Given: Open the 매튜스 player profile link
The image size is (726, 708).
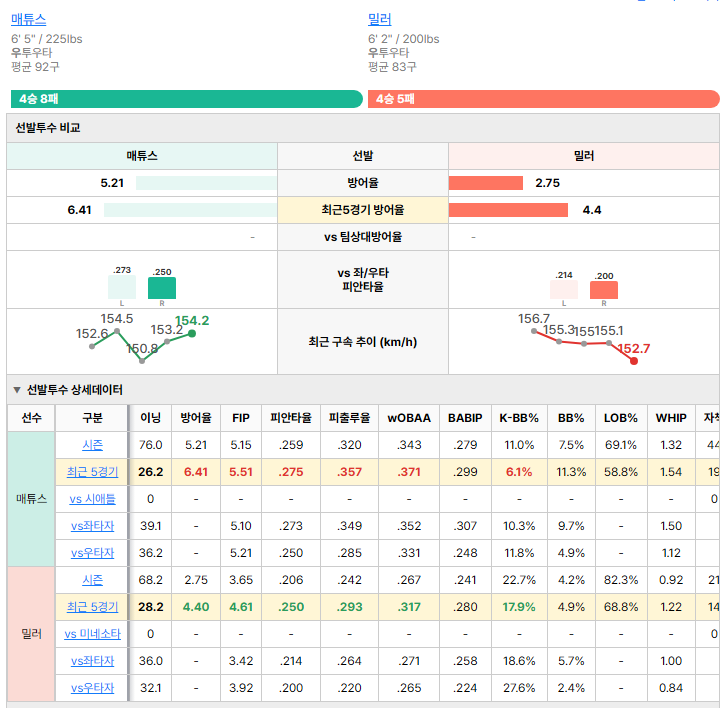Looking at the screenshot, I should pyautogui.click(x=28, y=19).
